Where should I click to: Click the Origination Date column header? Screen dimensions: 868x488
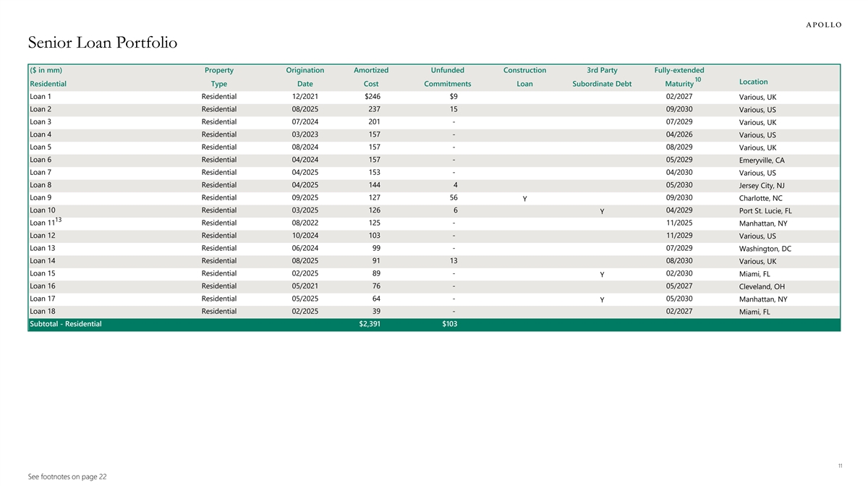305,77
